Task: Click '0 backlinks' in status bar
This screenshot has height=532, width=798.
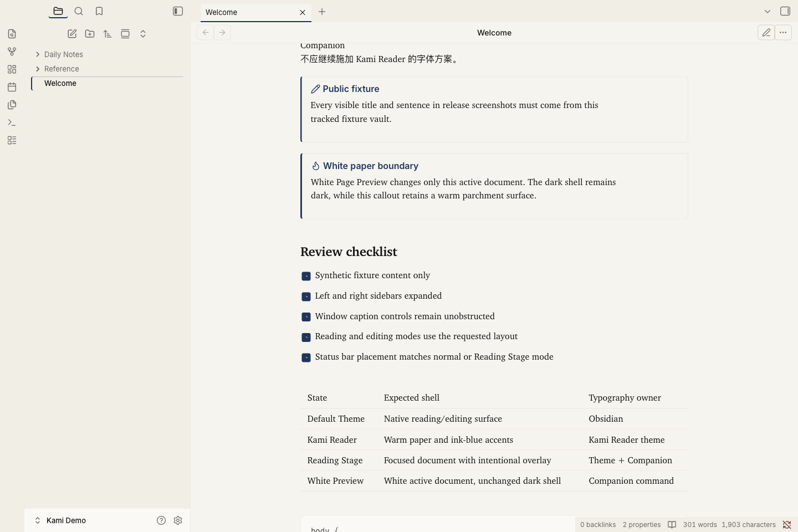Action: (598, 525)
